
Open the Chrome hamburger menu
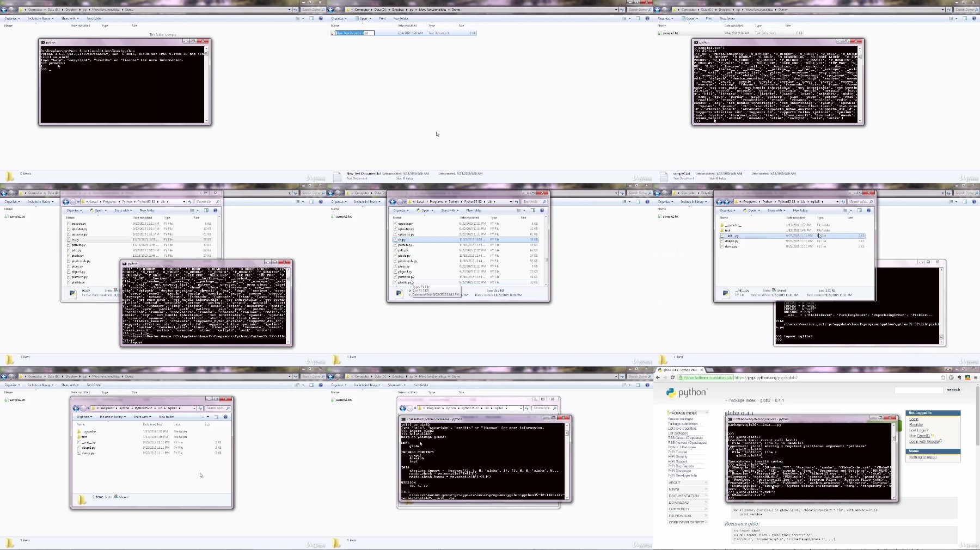click(x=976, y=377)
